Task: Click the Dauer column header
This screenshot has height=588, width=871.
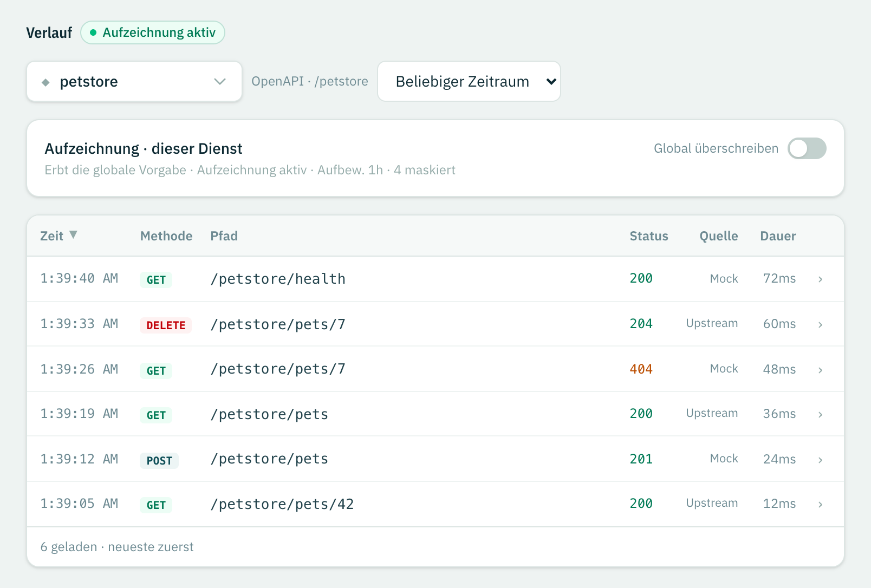Action: [x=778, y=236]
